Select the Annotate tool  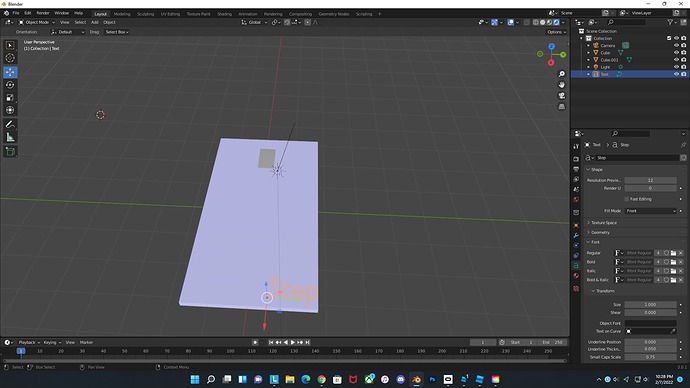pyautogui.click(x=10, y=124)
